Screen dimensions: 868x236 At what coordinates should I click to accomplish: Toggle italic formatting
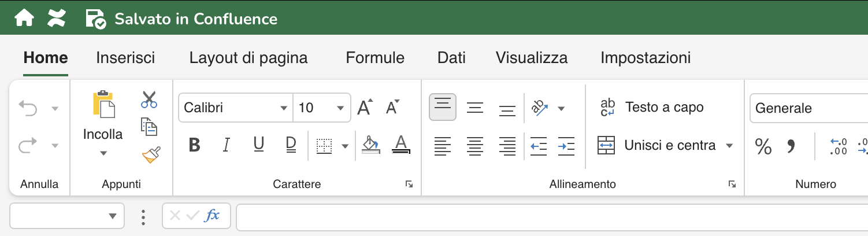(227, 145)
